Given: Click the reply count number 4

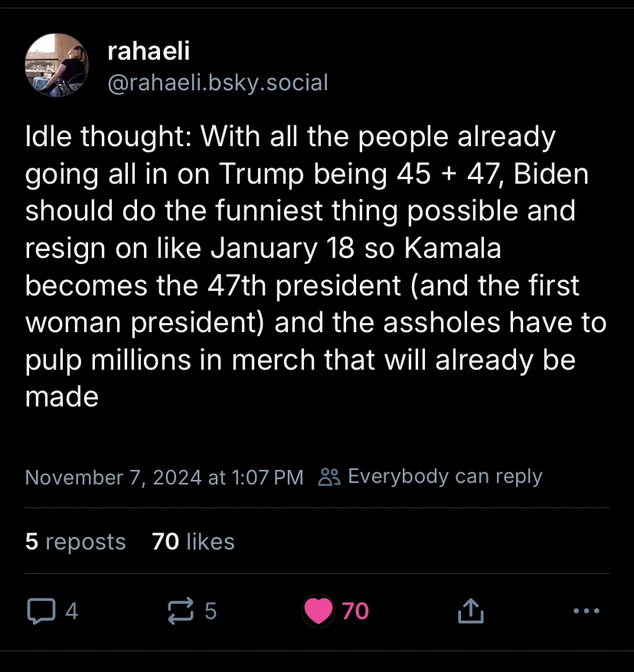Looking at the screenshot, I should (71, 611).
